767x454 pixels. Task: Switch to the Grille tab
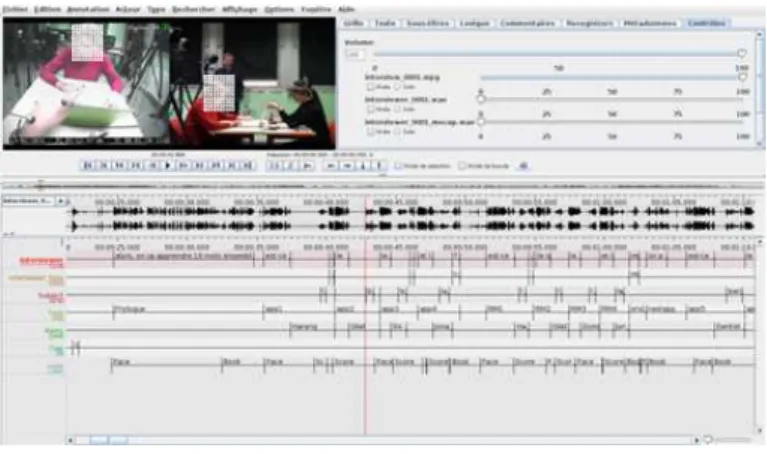tap(353, 23)
